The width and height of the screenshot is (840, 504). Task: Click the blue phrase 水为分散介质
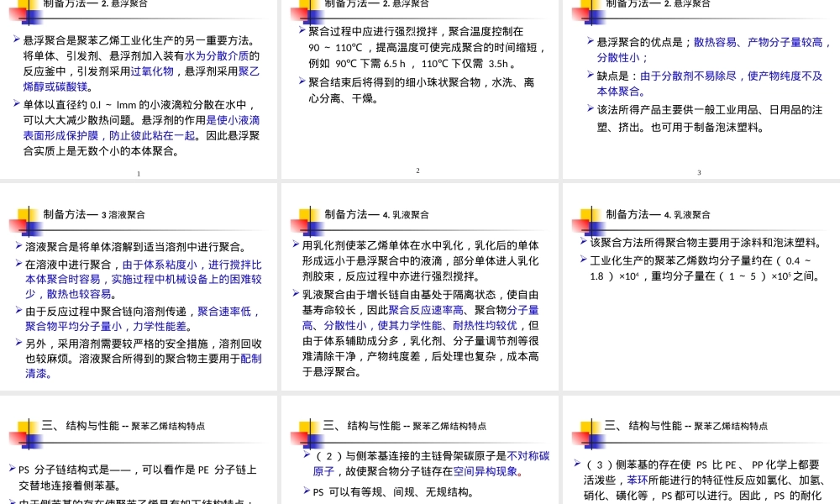pyautogui.click(x=217, y=55)
